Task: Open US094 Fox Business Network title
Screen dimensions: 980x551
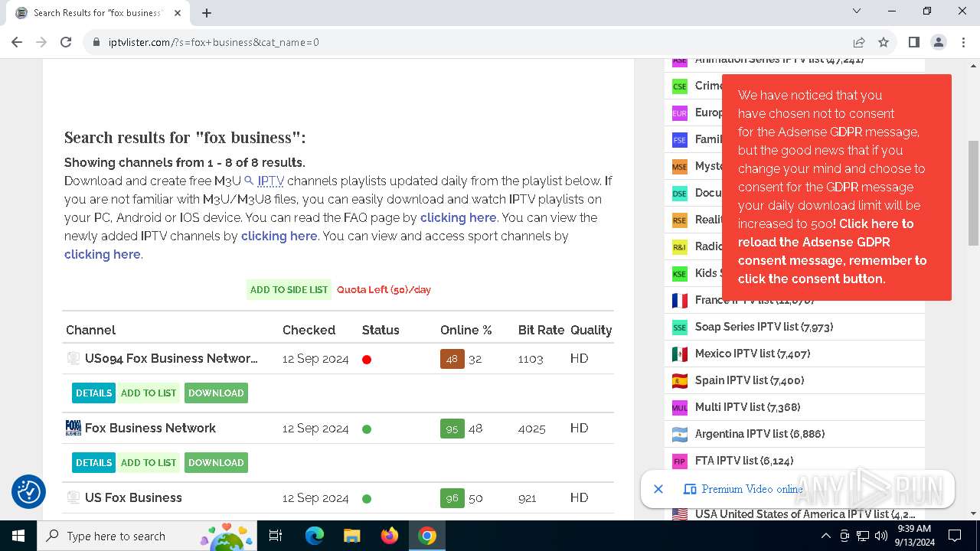Action: coord(171,358)
